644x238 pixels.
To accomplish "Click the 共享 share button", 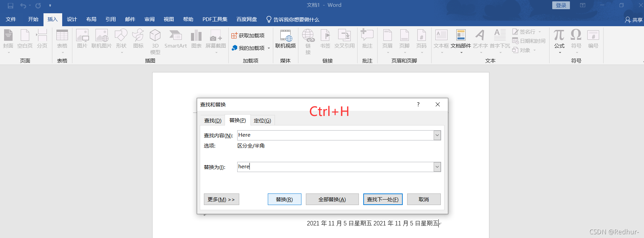I will pyautogui.click(x=634, y=20).
